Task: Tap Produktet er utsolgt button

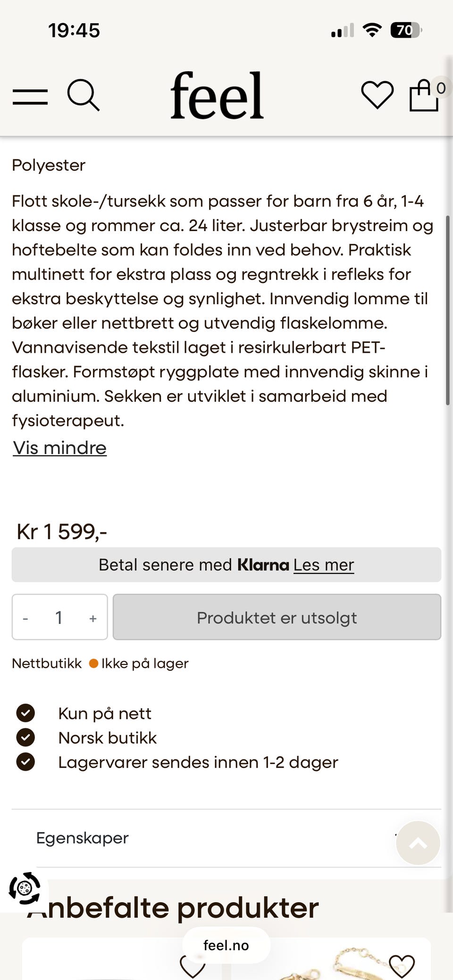Action: click(x=277, y=617)
